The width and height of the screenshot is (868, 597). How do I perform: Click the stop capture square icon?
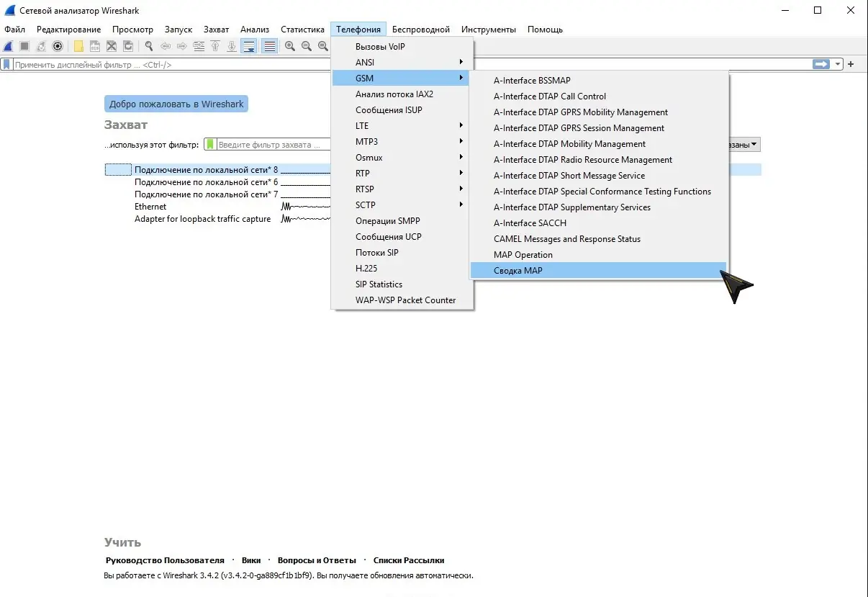click(x=24, y=46)
